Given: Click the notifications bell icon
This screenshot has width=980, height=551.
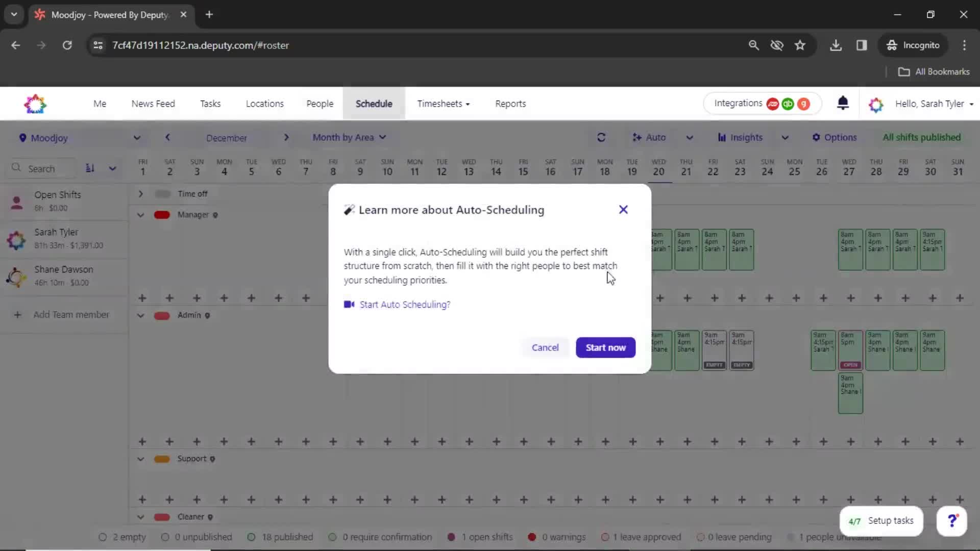Looking at the screenshot, I should click(843, 103).
